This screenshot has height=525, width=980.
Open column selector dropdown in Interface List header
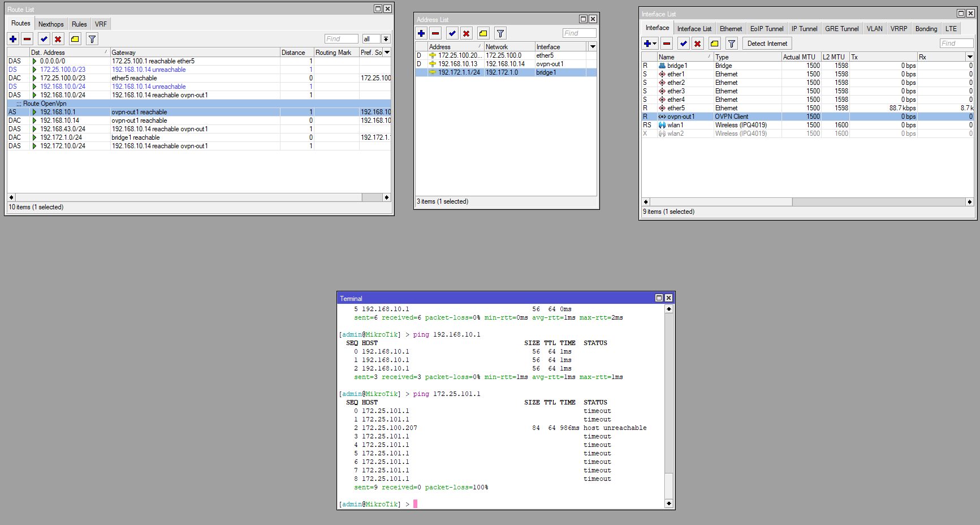970,57
